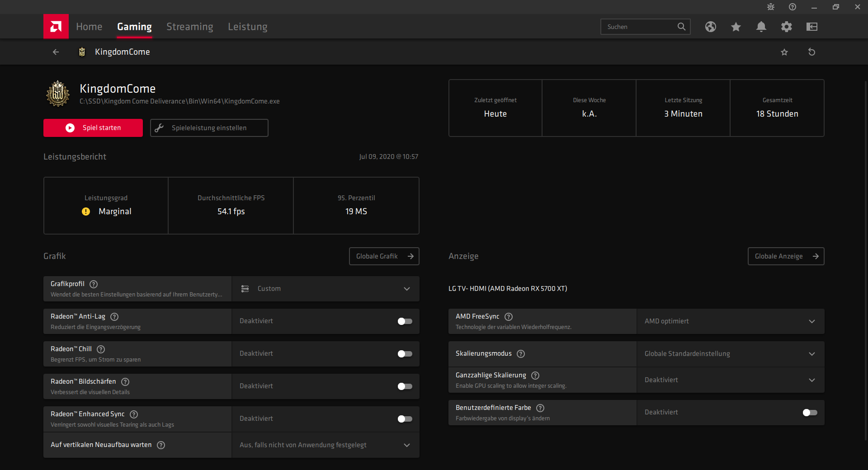The image size is (868, 470).
Task: Open the web browser globe icon
Action: click(711, 27)
